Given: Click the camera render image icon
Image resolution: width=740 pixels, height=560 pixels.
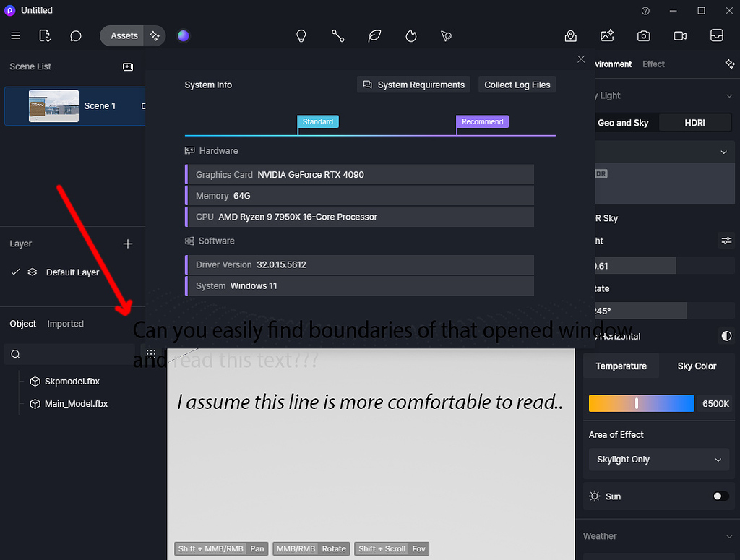Looking at the screenshot, I should coord(643,35).
